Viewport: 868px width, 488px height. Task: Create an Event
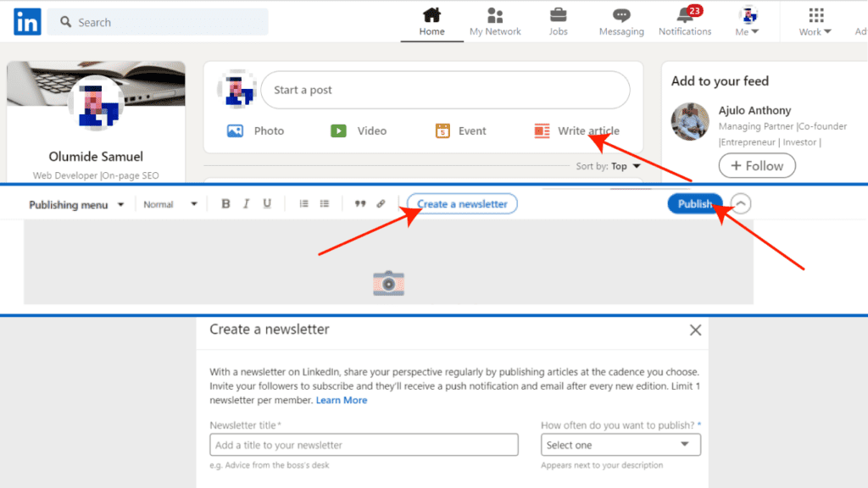click(x=462, y=130)
